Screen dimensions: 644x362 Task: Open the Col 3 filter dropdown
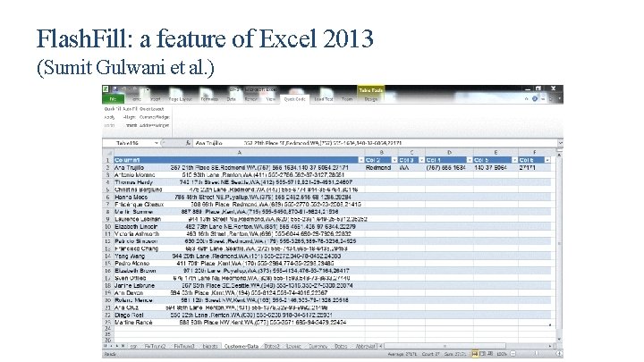tap(421, 160)
